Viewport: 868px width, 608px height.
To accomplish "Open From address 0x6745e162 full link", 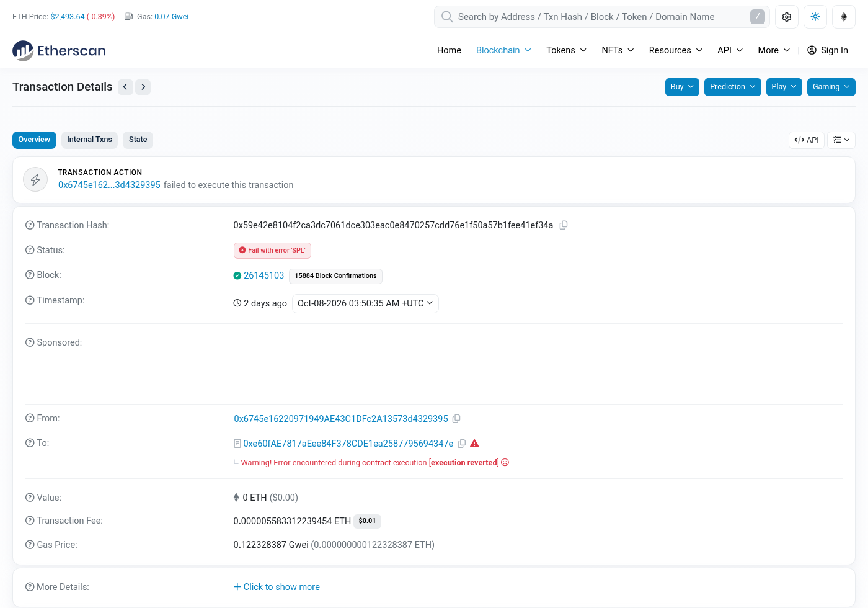I will tap(341, 419).
